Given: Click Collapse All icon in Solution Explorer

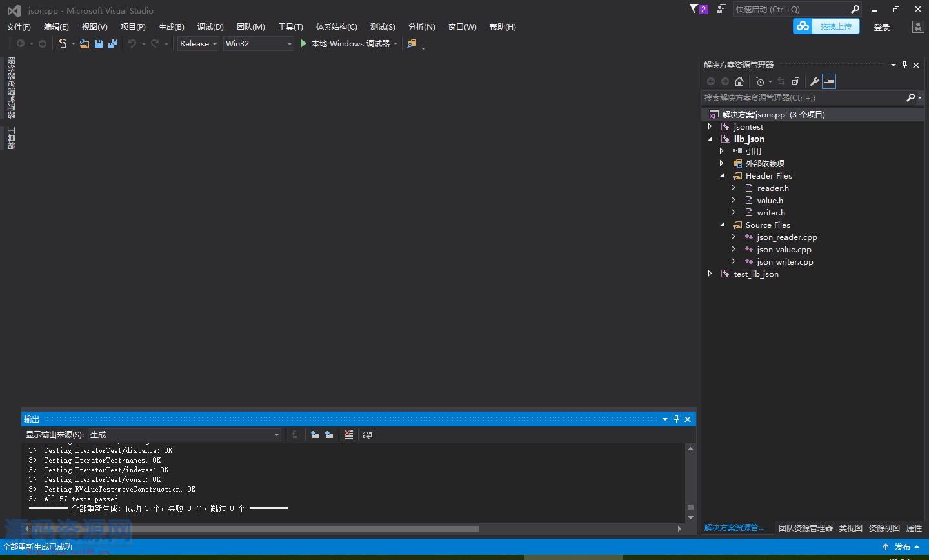Looking at the screenshot, I should click(795, 81).
